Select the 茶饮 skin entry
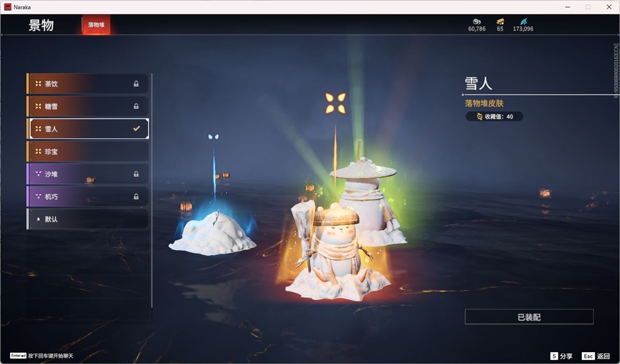The height and width of the screenshot is (364, 620). pos(87,84)
